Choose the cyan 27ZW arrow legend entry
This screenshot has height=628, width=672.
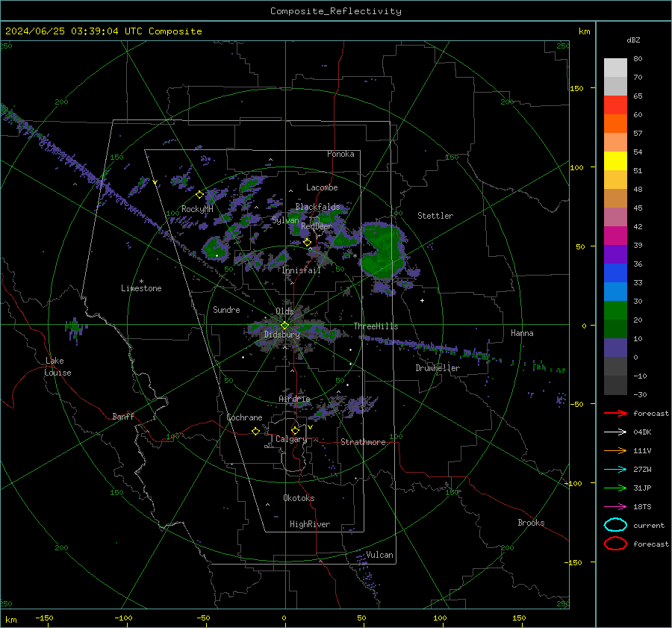(x=615, y=470)
